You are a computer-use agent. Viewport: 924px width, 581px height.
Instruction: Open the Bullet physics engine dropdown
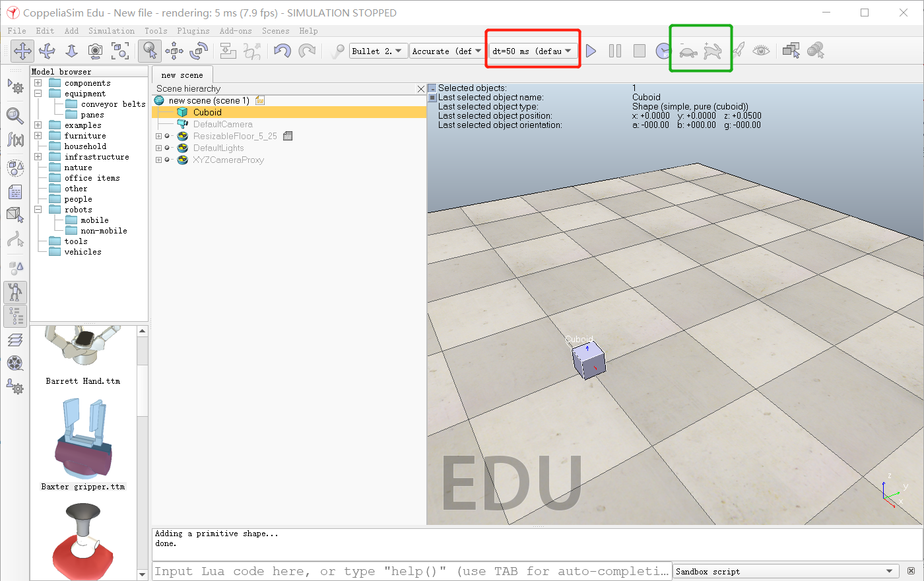tap(376, 51)
